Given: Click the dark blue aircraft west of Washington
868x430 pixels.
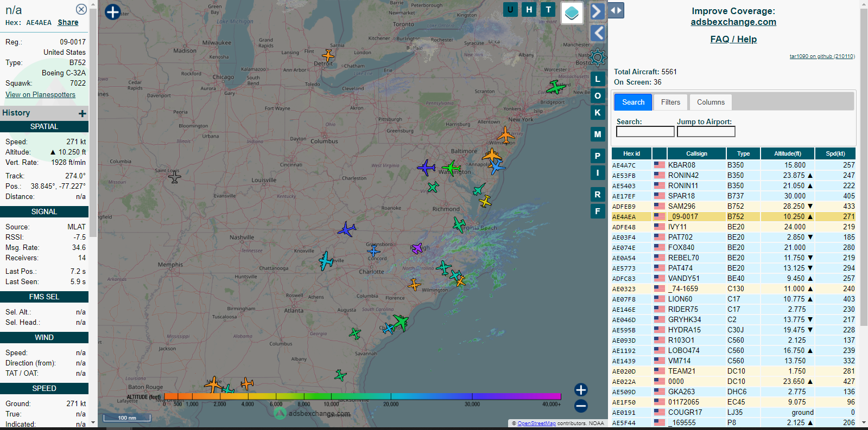Looking at the screenshot, I should click(x=426, y=168).
